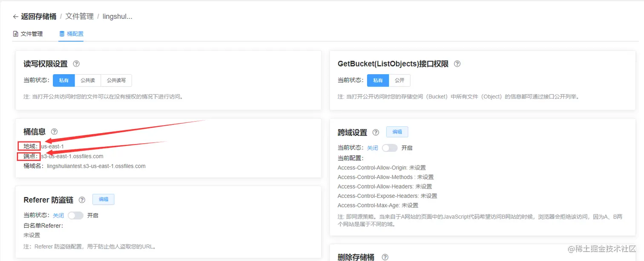Select 公开 under GetBucket接口权限
This screenshot has width=644, height=261.
pyautogui.click(x=400, y=80)
